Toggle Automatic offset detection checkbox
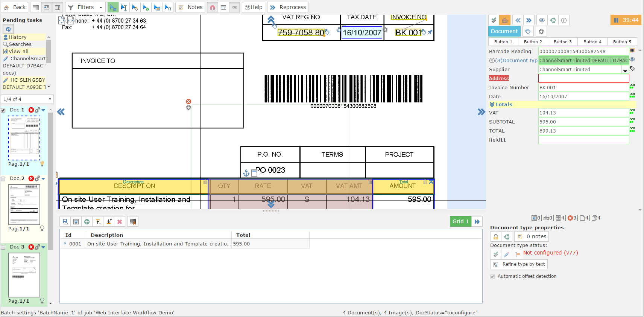Image resolution: width=644 pixels, height=317 pixels. point(492,277)
